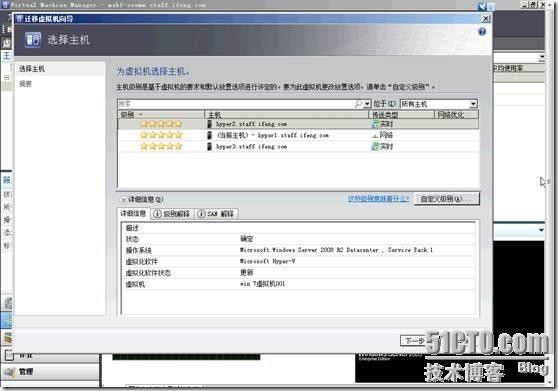Click the hyper3 host server icon
This screenshot has height=391, width=558.
[210, 147]
